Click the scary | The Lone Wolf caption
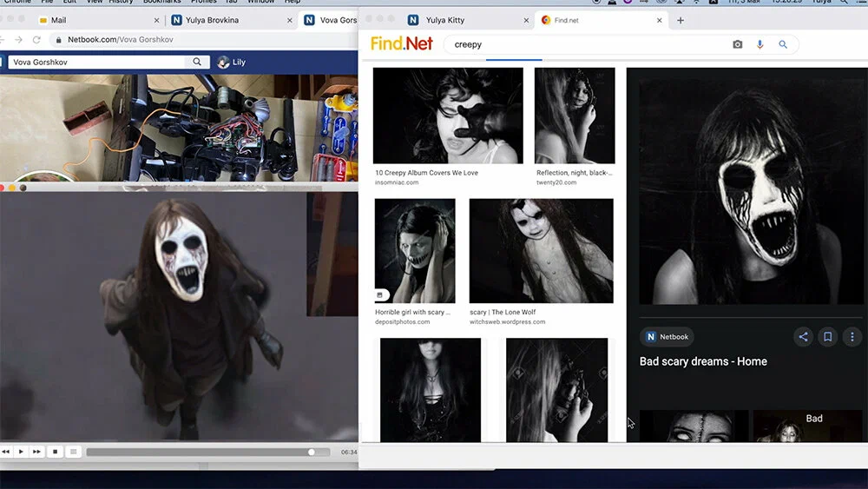The height and width of the screenshot is (489, 868). click(x=503, y=312)
